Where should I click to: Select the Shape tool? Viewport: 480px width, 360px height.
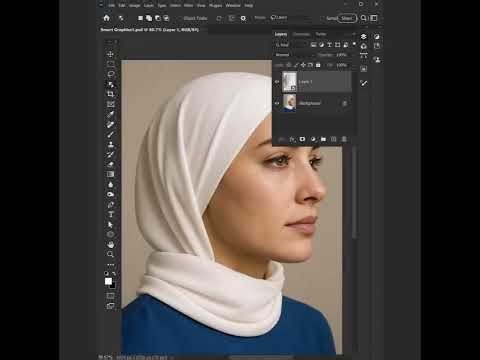click(x=111, y=234)
